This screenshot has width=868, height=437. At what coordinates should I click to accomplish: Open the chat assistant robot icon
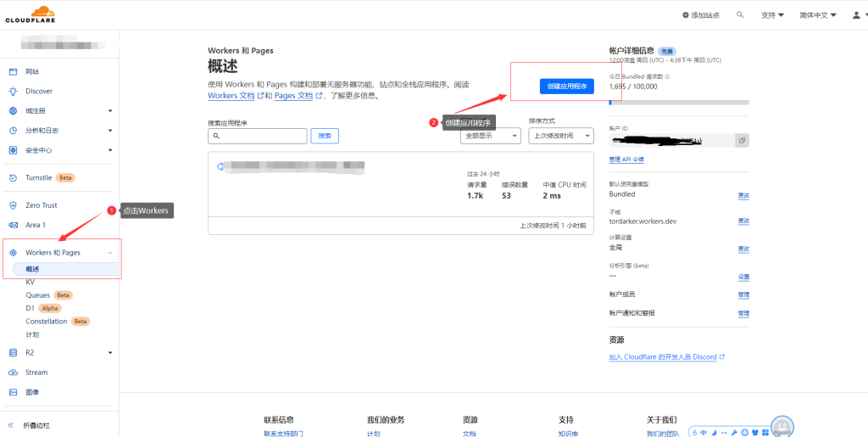[x=782, y=427]
